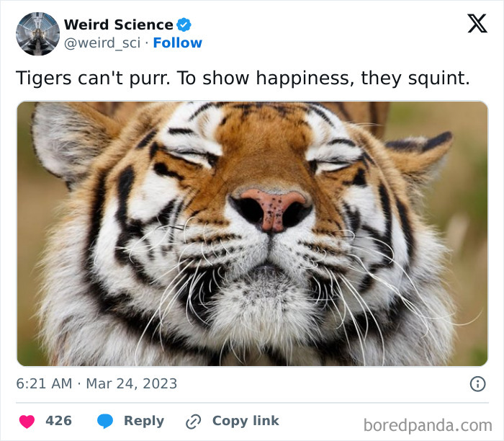This screenshot has height=441, width=504.
Task: Open the @weird_sci handle link
Action: pyautogui.click(x=102, y=43)
